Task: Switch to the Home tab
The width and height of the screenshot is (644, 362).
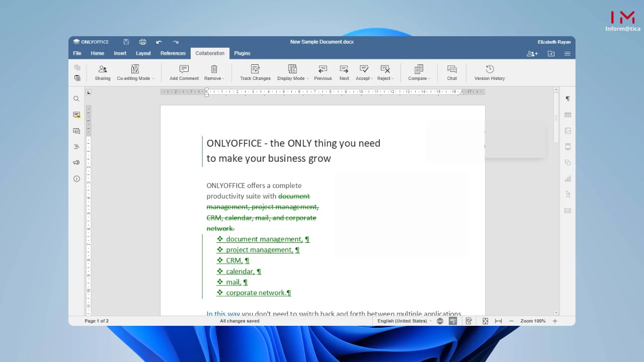Action: coord(98,53)
